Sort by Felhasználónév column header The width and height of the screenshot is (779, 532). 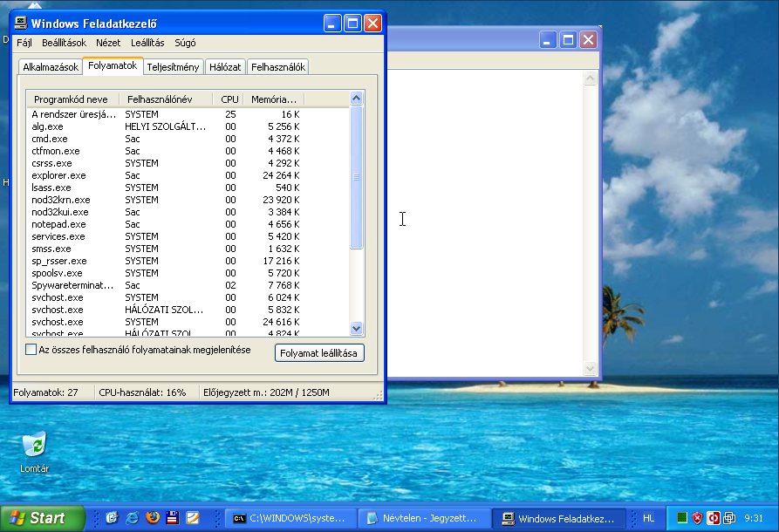point(166,99)
